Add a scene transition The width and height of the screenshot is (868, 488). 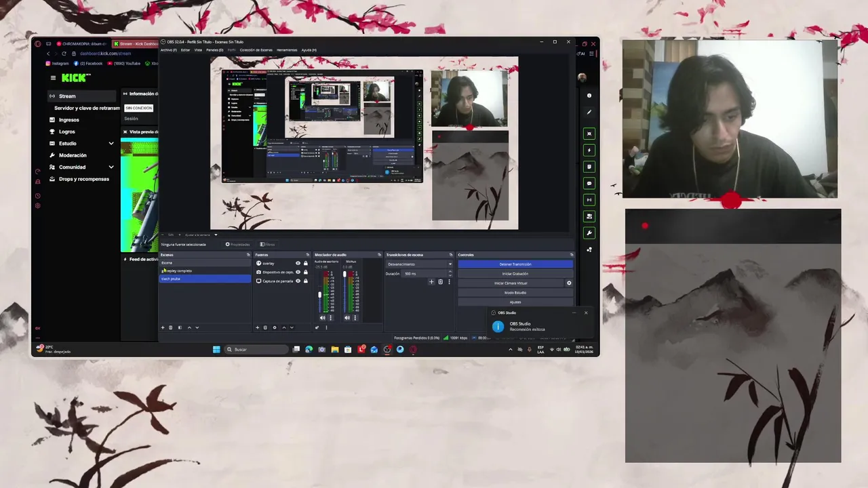tap(431, 282)
